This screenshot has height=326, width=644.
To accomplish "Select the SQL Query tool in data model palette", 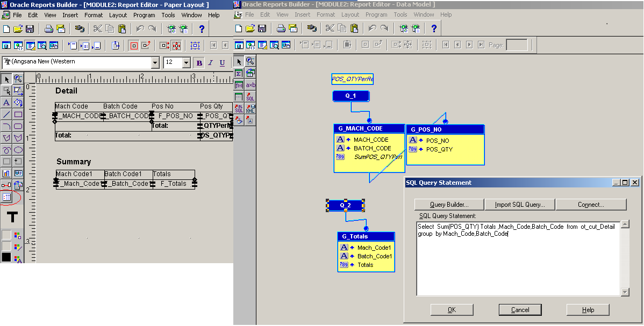I will click(250, 97).
